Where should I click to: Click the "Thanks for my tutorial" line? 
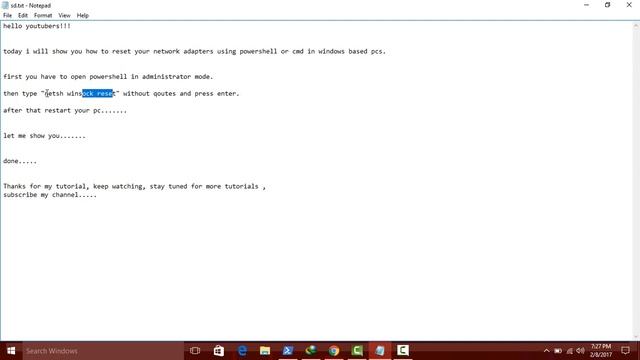click(x=134, y=187)
